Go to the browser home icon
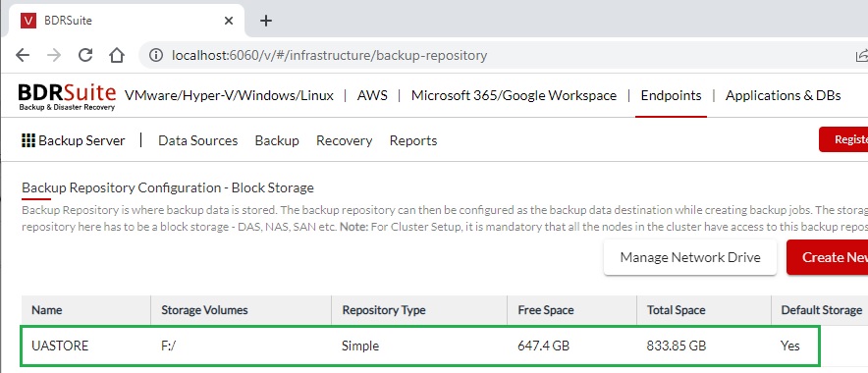The height and width of the screenshot is (373, 868). (x=116, y=55)
